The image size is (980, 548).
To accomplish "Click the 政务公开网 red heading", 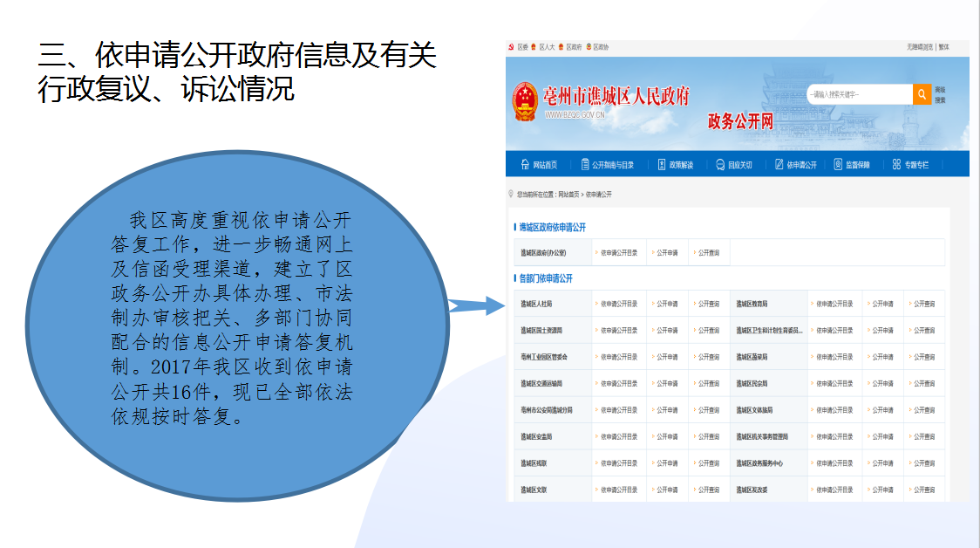I will click(740, 120).
